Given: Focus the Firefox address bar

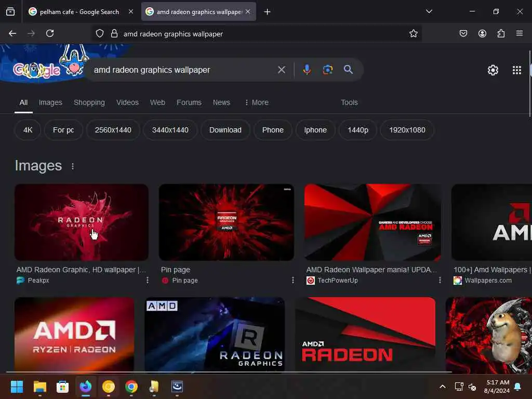Looking at the screenshot, I should [257, 34].
